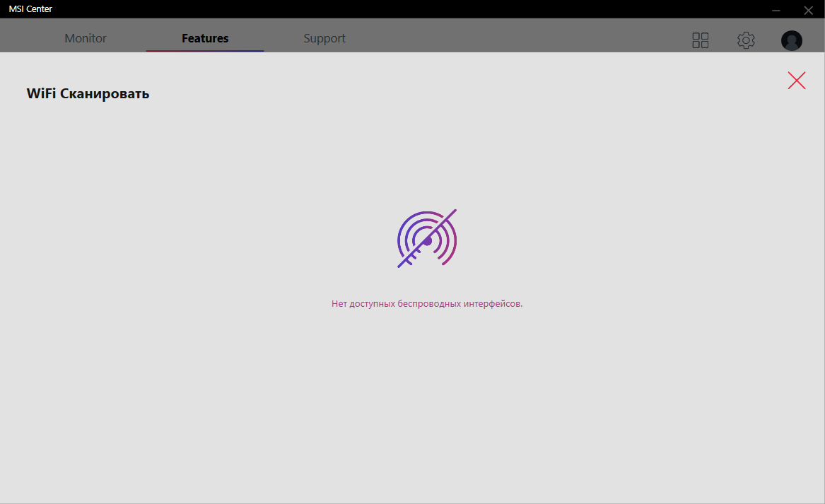Close the WiFi scan panel with red X
This screenshot has height=504, width=825.
(797, 81)
